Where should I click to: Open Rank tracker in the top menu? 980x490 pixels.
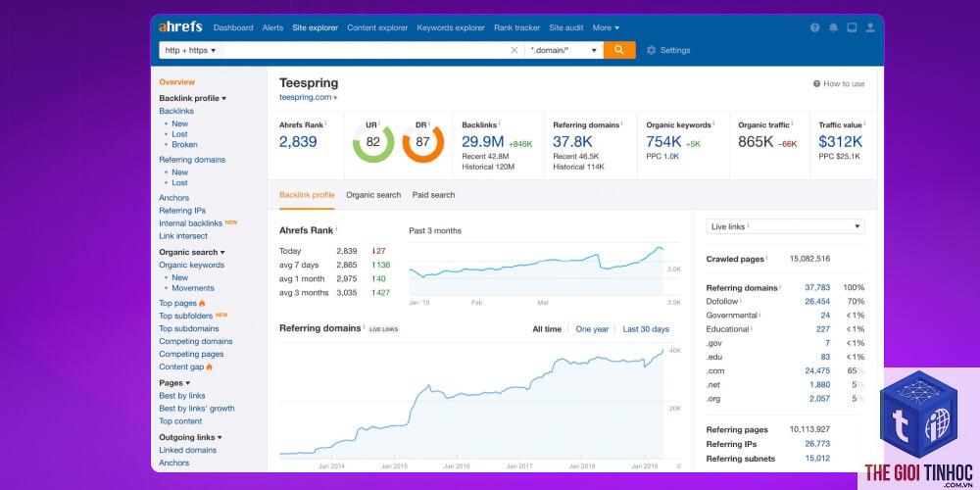pos(516,27)
